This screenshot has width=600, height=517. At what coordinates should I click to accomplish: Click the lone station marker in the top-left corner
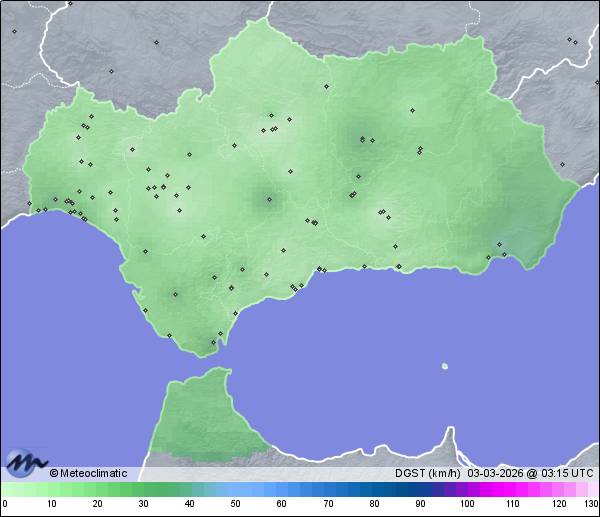14,31
